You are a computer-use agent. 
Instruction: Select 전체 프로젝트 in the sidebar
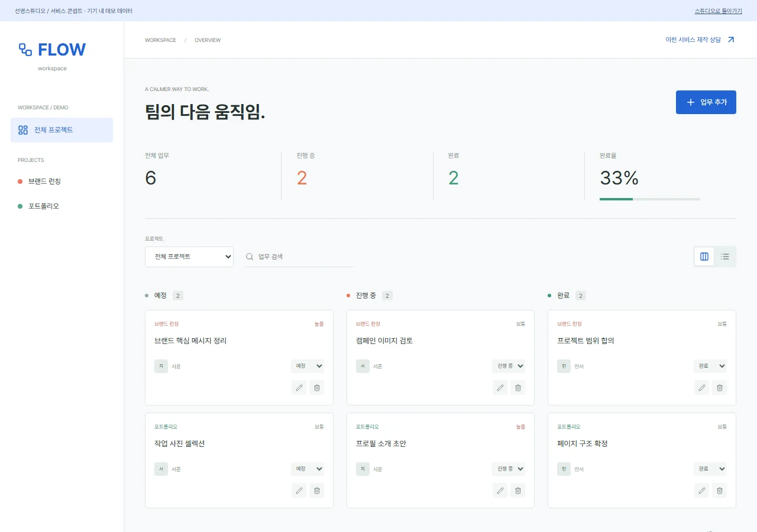click(62, 130)
